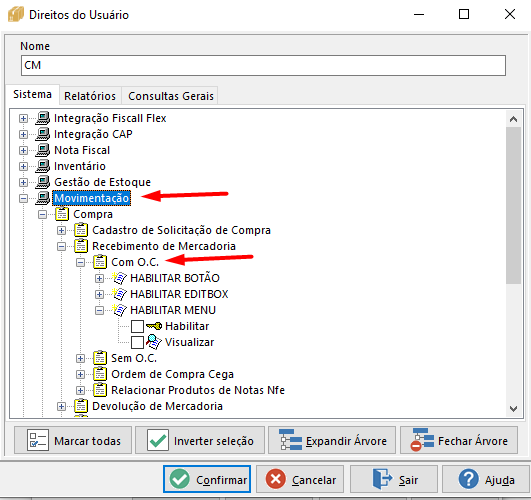This screenshot has height=500, width=531.
Task: Click the Fechar Árvore button
Action: click(x=459, y=440)
